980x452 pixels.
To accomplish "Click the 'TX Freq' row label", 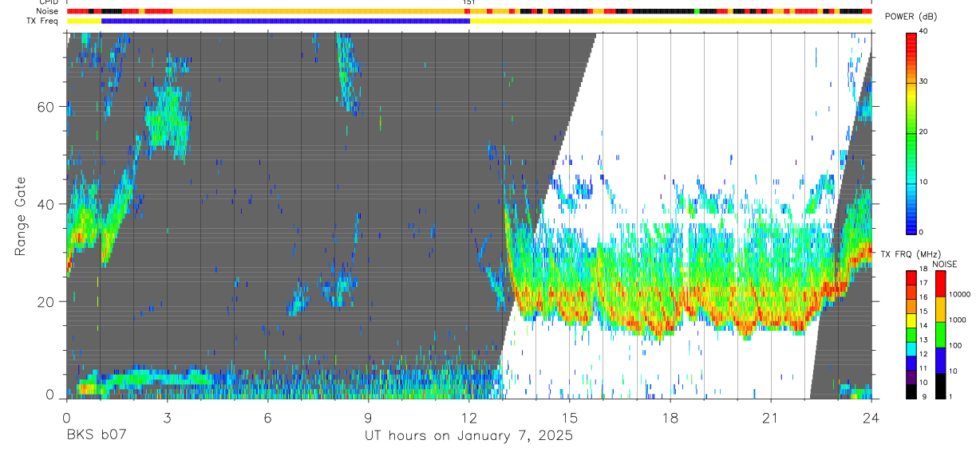I will pos(43,21).
